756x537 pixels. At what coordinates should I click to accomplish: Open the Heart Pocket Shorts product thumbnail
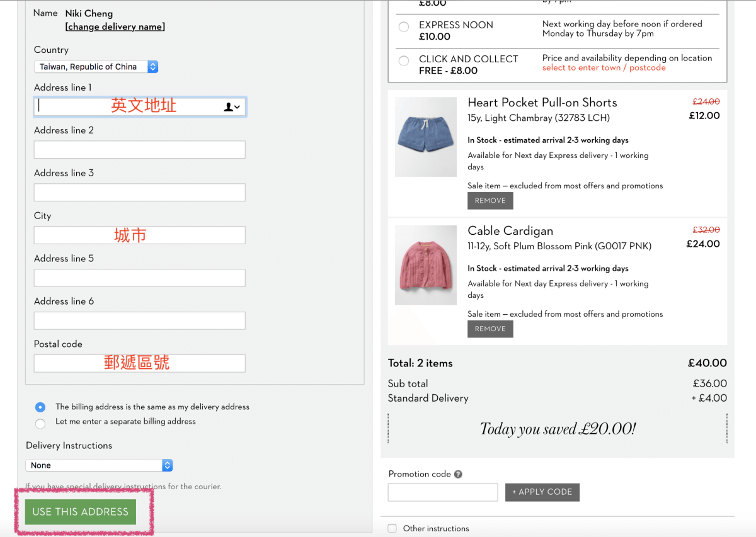point(426,137)
